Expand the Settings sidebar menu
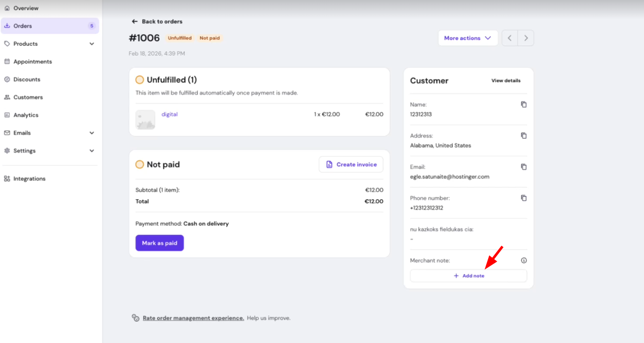Viewport: 644px width, 343px height. [x=91, y=151]
